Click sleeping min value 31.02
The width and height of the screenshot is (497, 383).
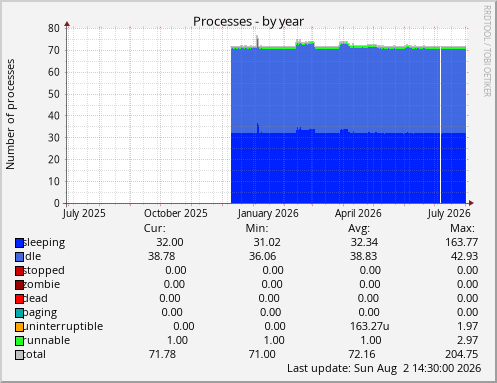tap(267, 242)
